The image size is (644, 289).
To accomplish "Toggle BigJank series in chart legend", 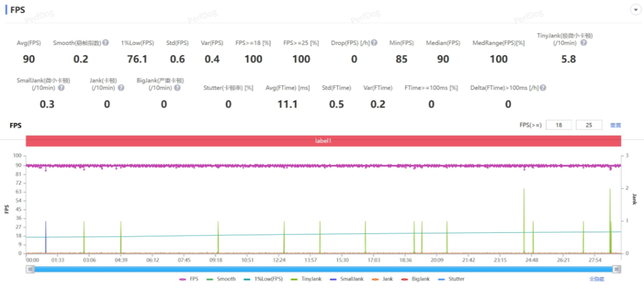I will point(415,279).
